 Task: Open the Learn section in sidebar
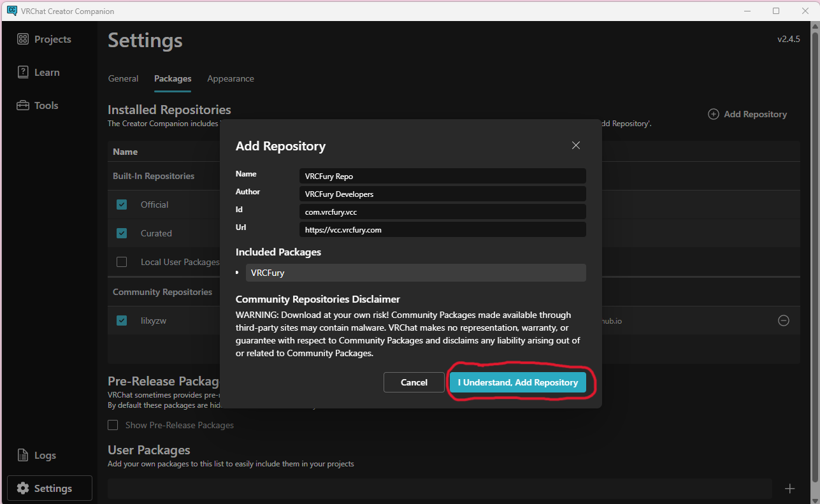(x=38, y=72)
